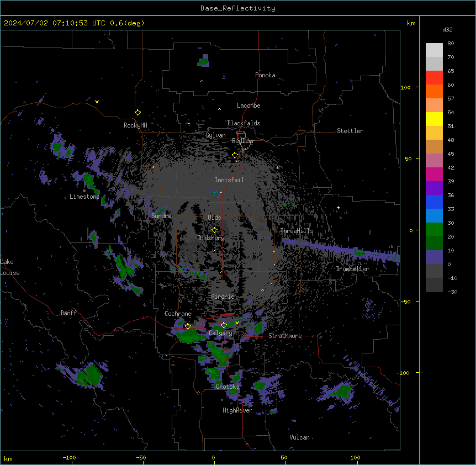This screenshot has height=465, width=476.
Task: Click the yellow 51 dBZ legend swatch
Action: [x=434, y=119]
